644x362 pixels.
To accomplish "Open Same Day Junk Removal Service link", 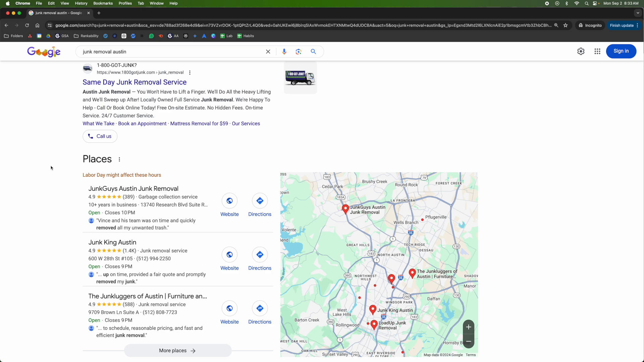I will [135, 82].
